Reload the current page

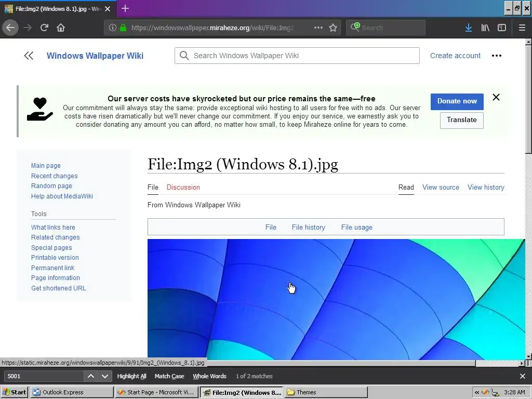coord(44,28)
